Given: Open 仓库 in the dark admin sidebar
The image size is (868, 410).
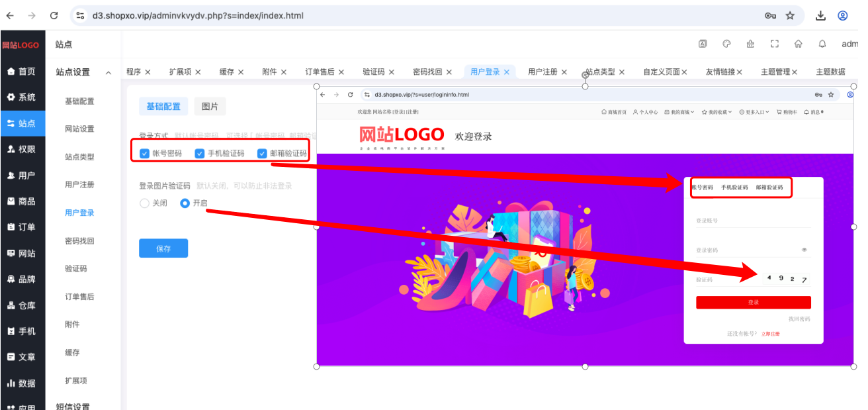Looking at the screenshot, I should [x=22, y=305].
